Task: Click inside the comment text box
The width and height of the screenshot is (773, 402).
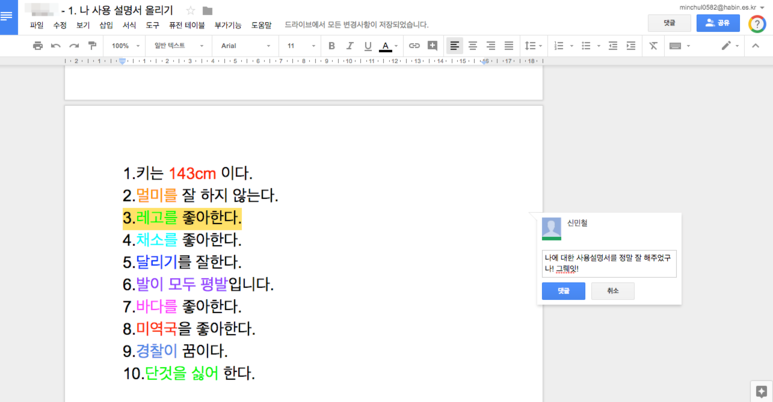Action: [608, 263]
